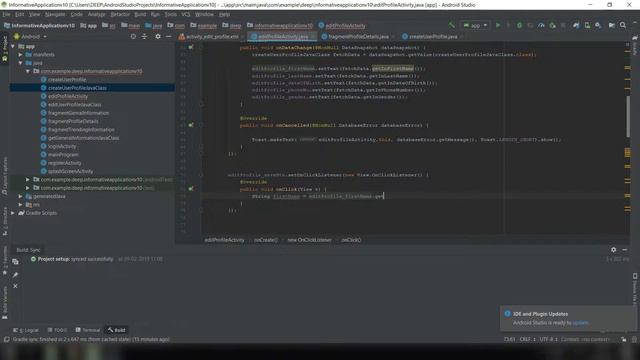The width and height of the screenshot is (640, 360).
Task: Click CRLF line separator in status bar
Action: [x=527, y=339]
